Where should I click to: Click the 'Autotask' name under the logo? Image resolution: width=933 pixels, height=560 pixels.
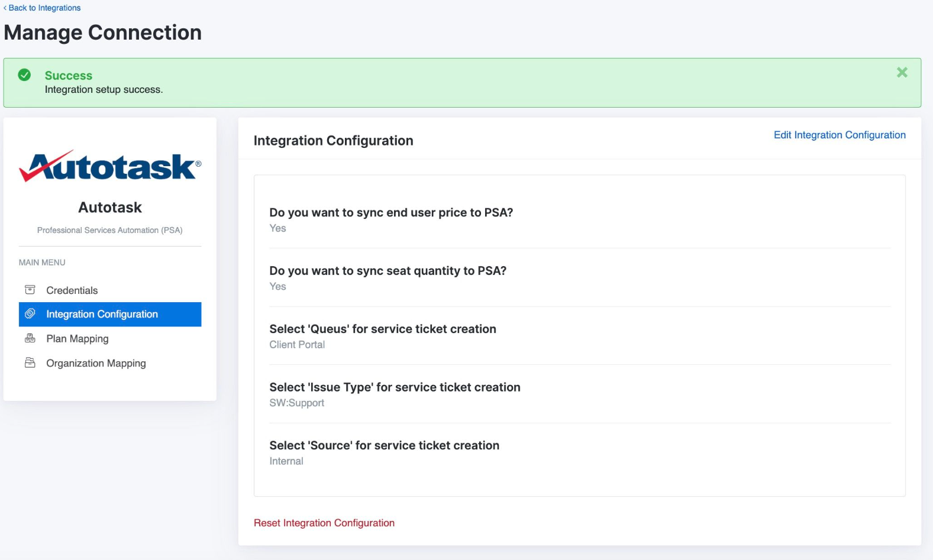click(x=110, y=208)
